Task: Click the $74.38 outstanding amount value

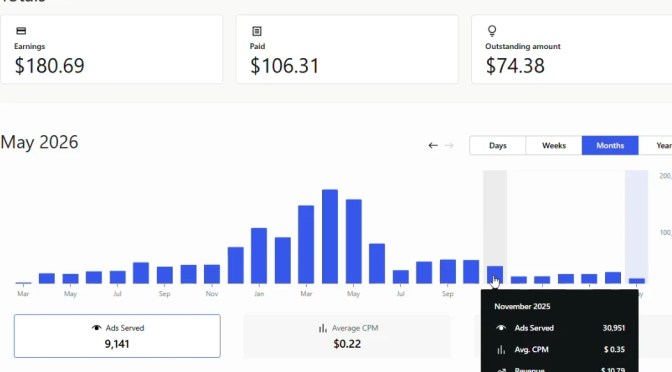Action: 515,66
